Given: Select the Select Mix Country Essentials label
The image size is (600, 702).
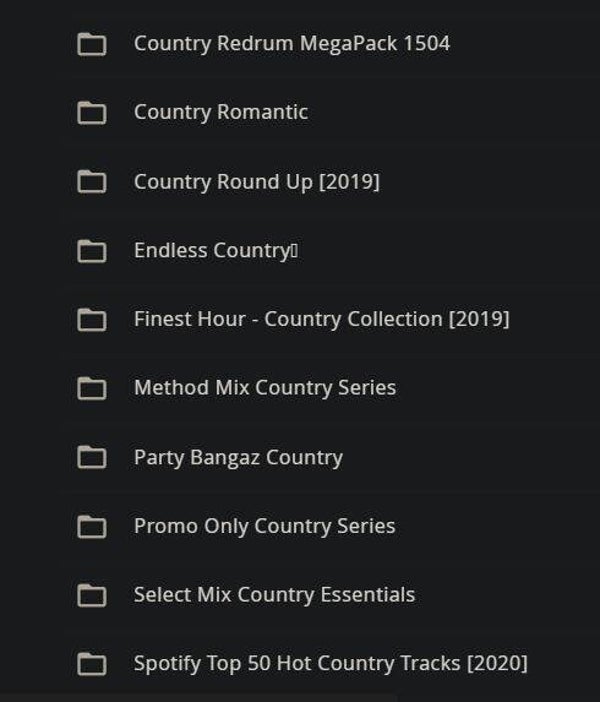Looking at the screenshot, I should coord(274,595).
